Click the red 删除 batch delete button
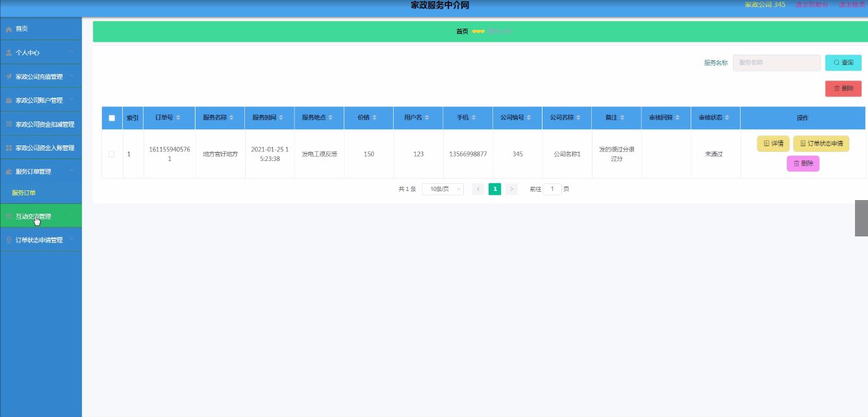The height and width of the screenshot is (417, 868). [x=843, y=88]
